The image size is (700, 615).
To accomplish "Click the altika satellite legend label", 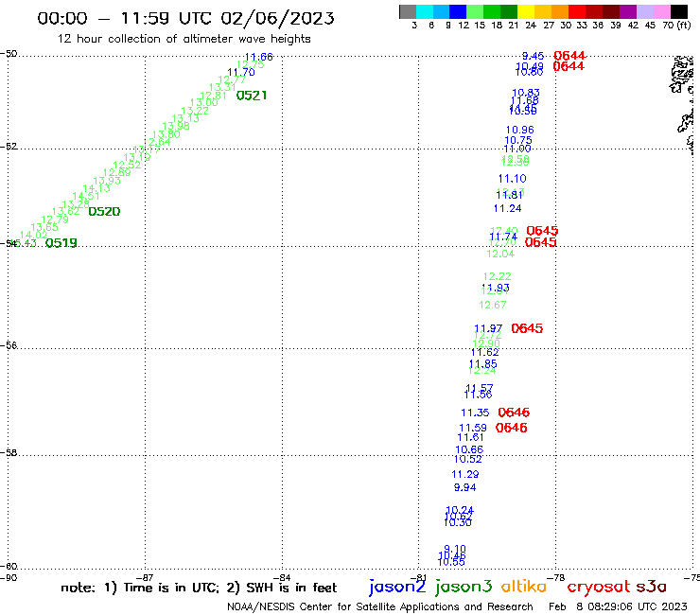I will (x=524, y=586).
